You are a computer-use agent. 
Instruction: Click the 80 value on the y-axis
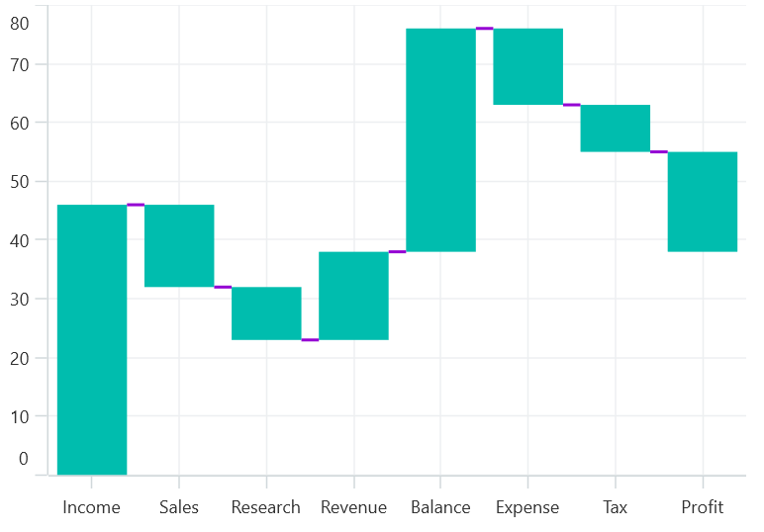tap(21, 23)
